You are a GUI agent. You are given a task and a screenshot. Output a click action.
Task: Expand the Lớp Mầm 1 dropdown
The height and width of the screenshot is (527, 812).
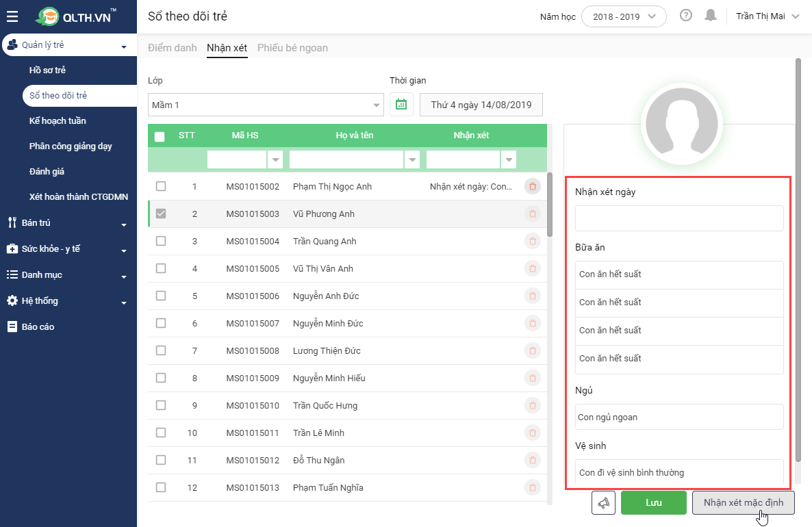(266, 105)
